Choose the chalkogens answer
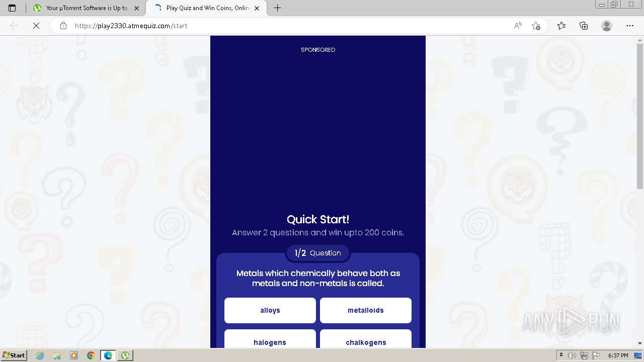The width and height of the screenshot is (644, 362). 366,339
